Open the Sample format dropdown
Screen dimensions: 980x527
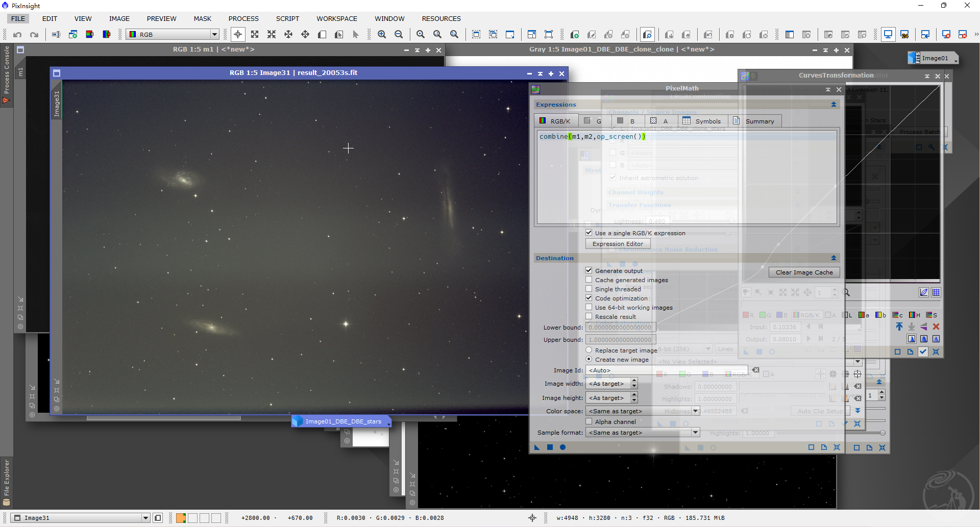point(643,433)
